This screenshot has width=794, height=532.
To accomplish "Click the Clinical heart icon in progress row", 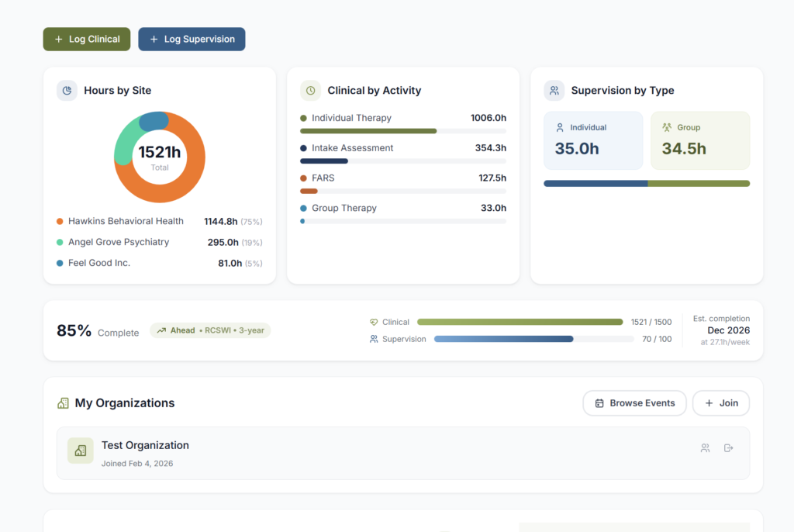I will coord(374,322).
